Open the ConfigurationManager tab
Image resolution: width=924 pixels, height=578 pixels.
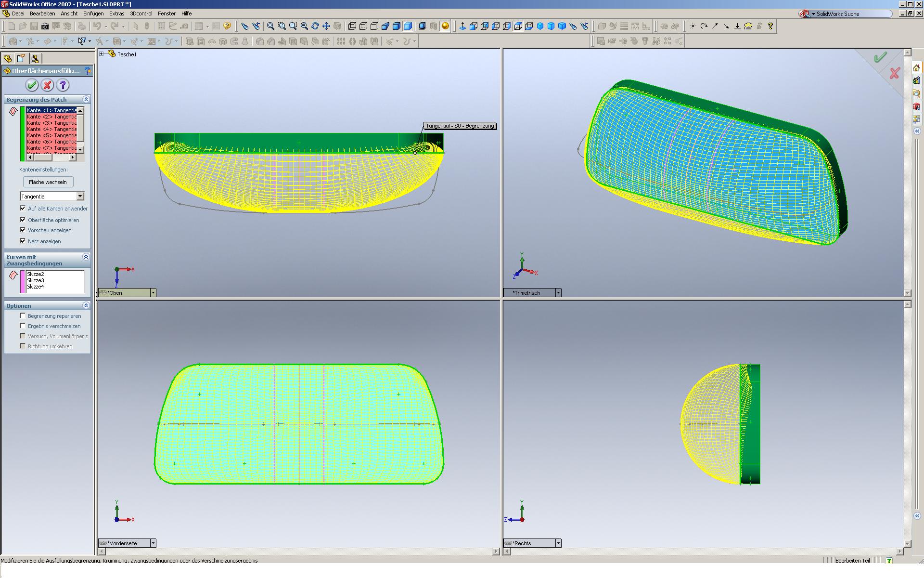35,58
